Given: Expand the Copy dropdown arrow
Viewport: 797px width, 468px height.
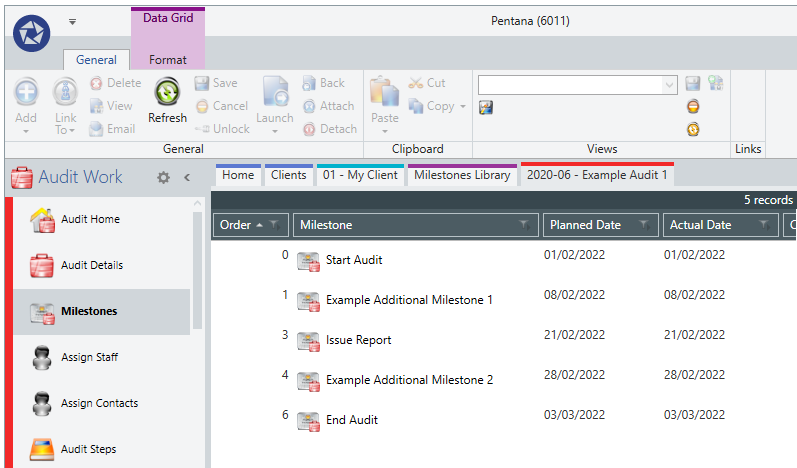Looking at the screenshot, I should pos(463,106).
